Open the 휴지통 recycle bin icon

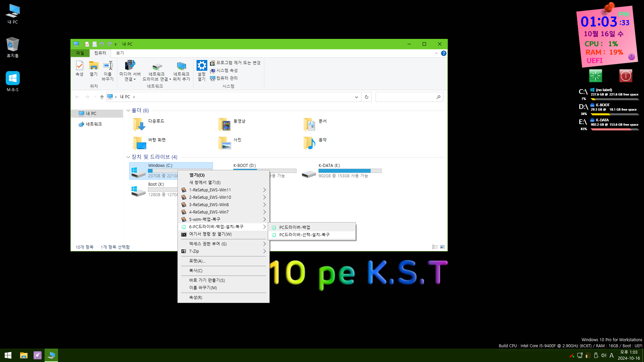[13, 48]
